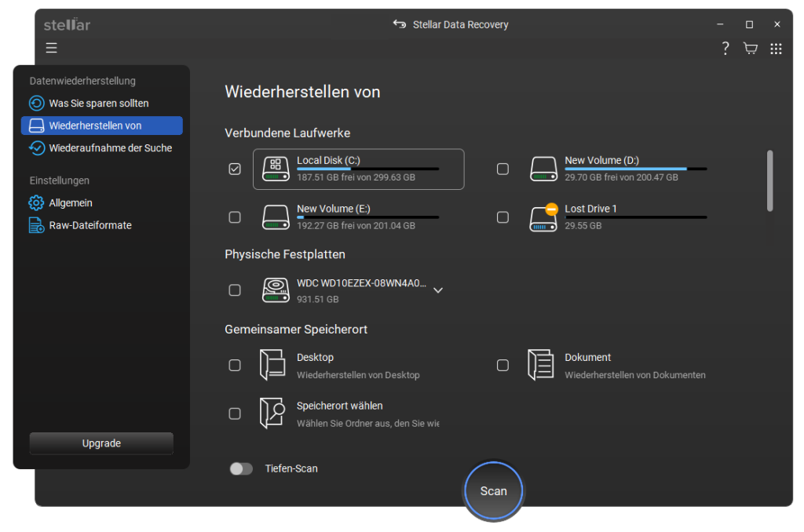Click the Upgrade button

click(101, 443)
